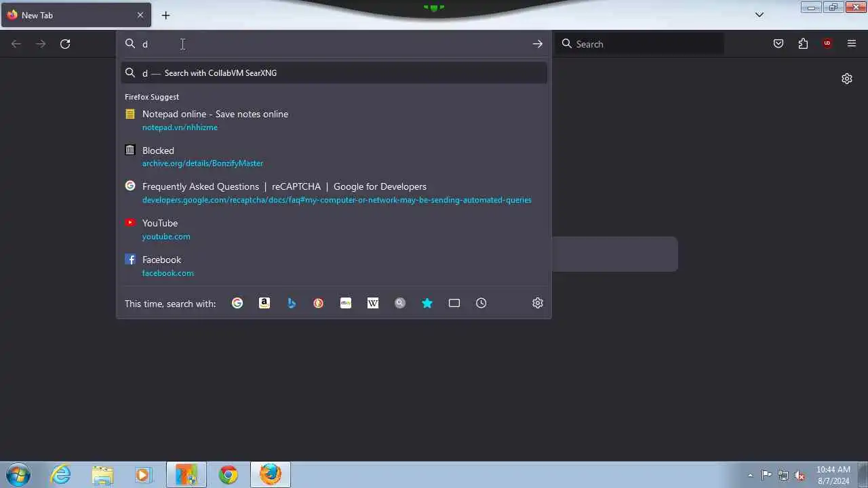Click the developers.google.com recaptcha URL

click(x=337, y=200)
